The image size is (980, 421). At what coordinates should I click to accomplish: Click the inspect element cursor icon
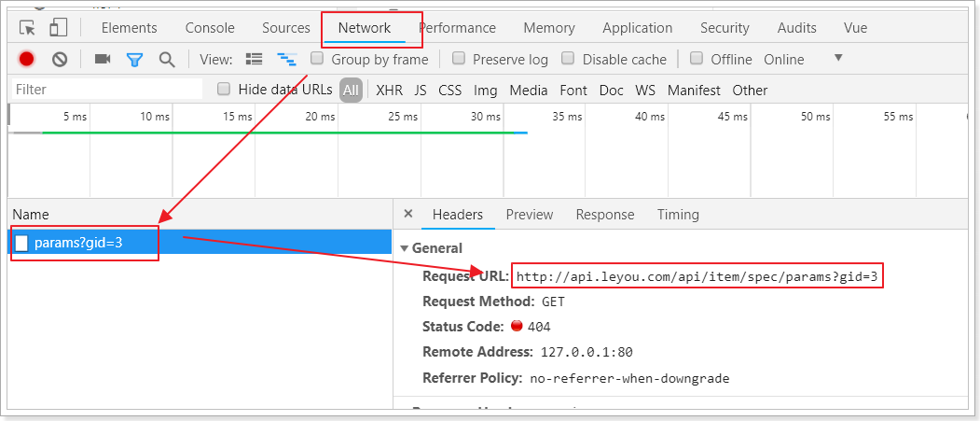coord(27,28)
